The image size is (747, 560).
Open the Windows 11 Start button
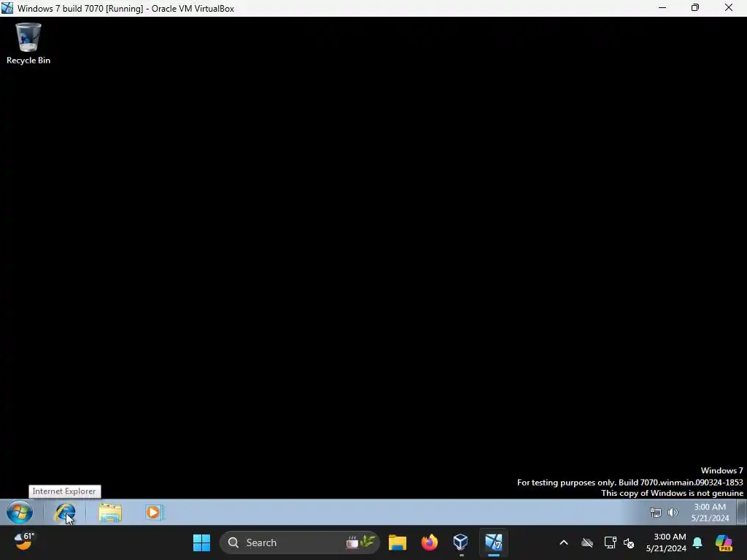(x=201, y=542)
